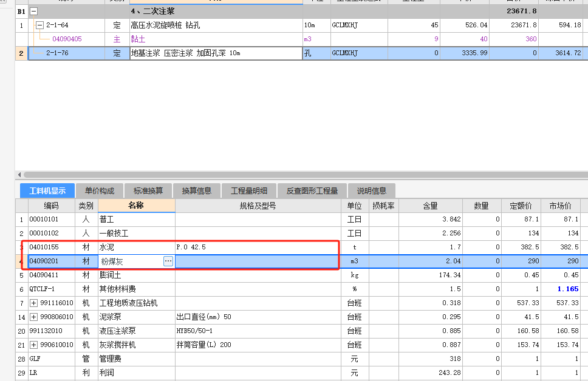Expand machine row 991116010
Screen dimensions: 588x381
[33, 303]
